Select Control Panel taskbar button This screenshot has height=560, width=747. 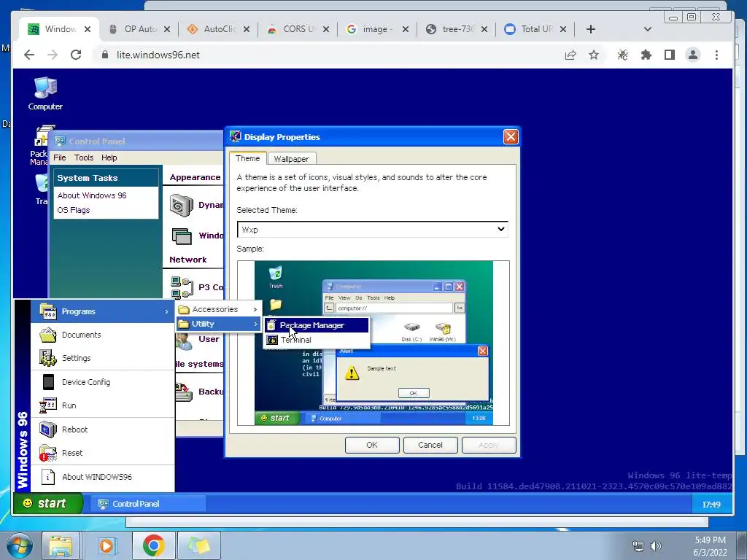click(x=150, y=504)
